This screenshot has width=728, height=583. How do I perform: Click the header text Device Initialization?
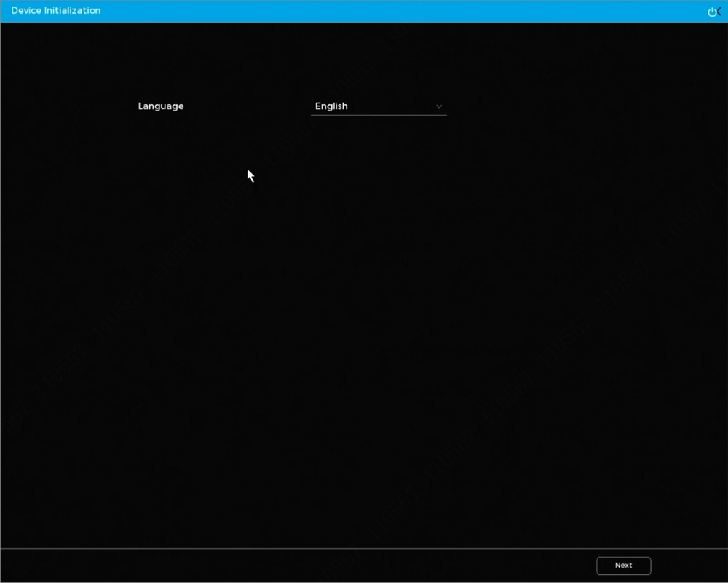56,11
